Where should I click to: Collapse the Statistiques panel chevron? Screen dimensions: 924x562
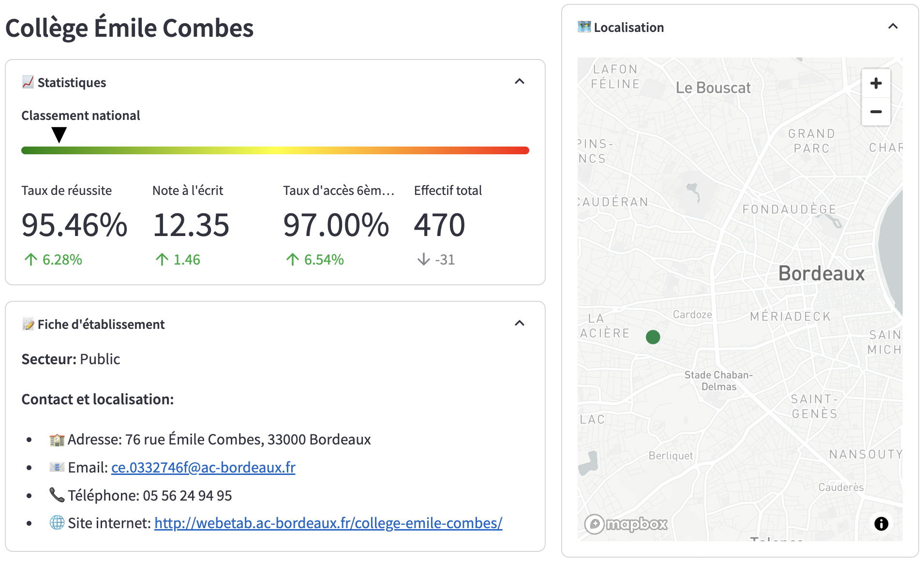click(x=520, y=82)
